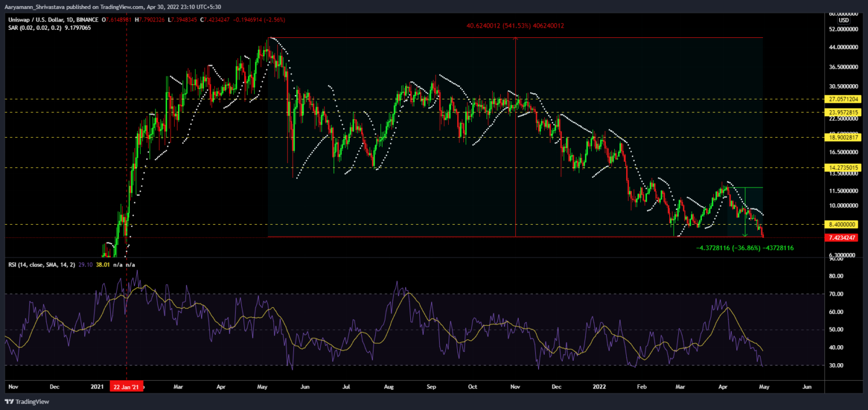Select the RSI (14, close, SMA, 14, 2) legend

40,264
